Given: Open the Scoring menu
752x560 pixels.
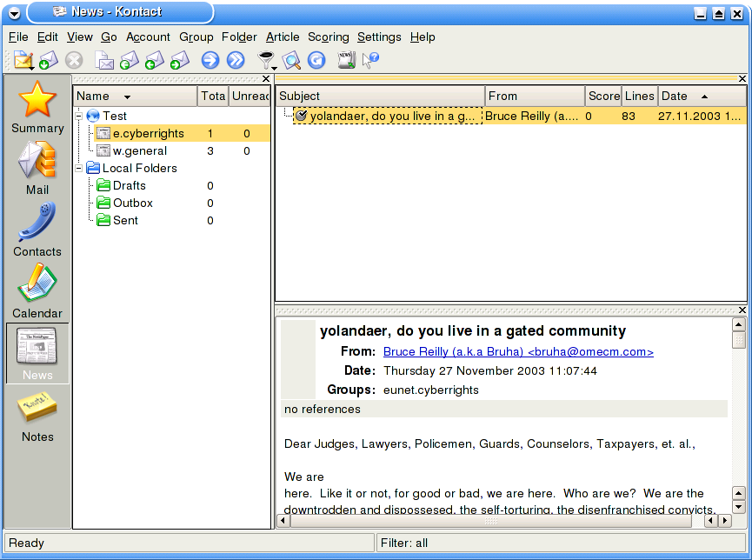Looking at the screenshot, I should [x=329, y=37].
